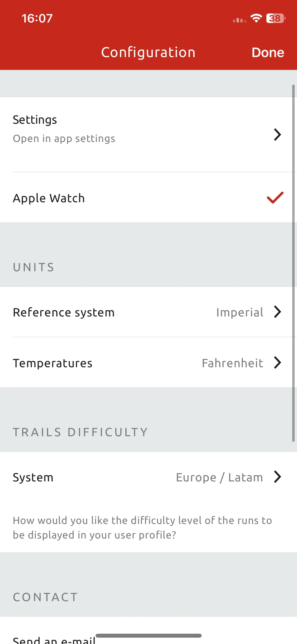This screenshot has width=297, height=644.
Task: Change the Europe / Latam difficulty value
Action: point(219,477)
